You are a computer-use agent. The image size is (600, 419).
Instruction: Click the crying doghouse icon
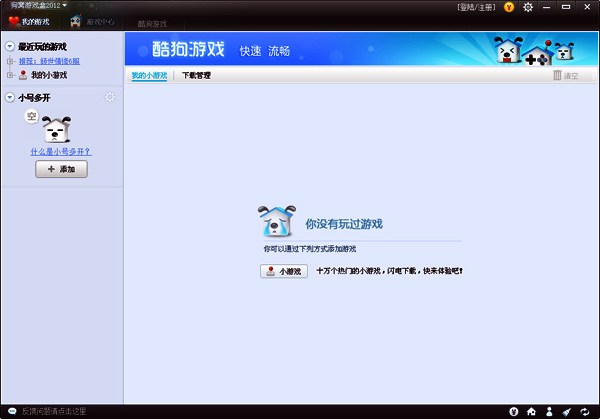click(x=277, y=221)
